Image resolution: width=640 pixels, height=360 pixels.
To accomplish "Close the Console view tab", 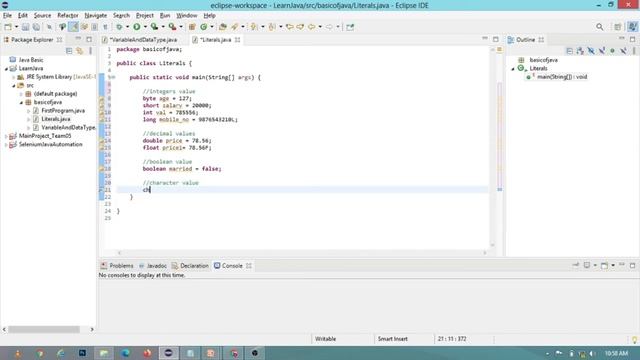I will pos(249,266).
